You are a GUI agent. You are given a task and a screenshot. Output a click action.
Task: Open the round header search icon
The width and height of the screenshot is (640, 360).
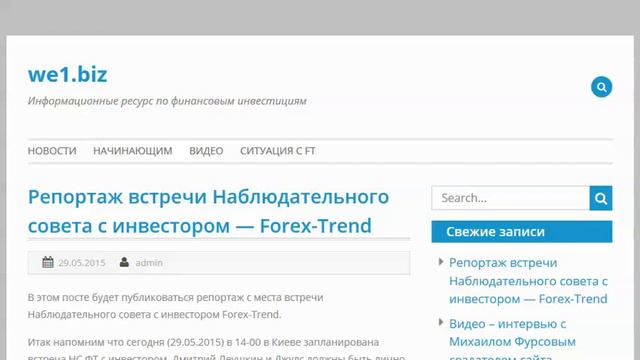click(x=601, y=87)
